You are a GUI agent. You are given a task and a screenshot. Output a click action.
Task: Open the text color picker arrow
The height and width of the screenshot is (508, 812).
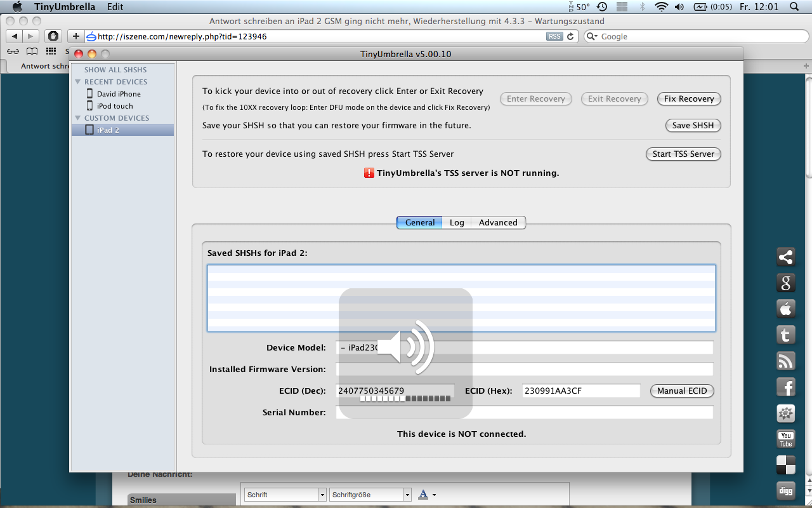(435, 495)
